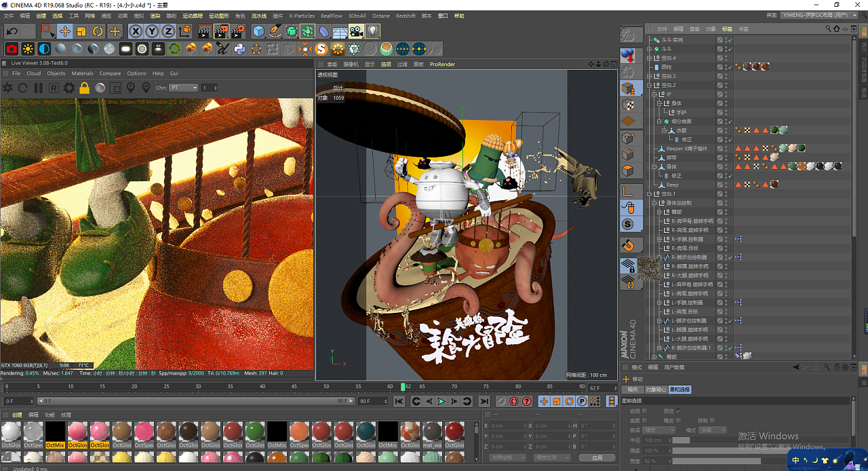Expand the 空白.4 null object
The height and width of the screenshot is (471, 868).
[x=650, y=58]
